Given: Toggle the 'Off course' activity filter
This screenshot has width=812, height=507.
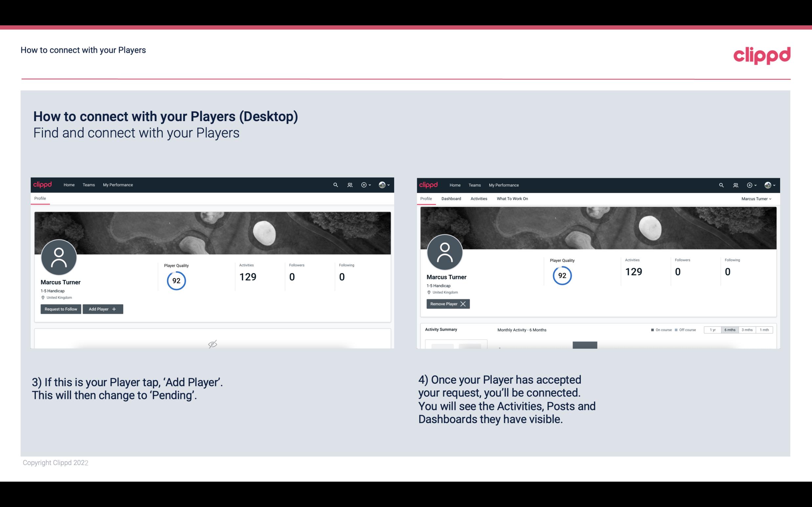Looking at the screenshot, I should click(x=685, y=329).
